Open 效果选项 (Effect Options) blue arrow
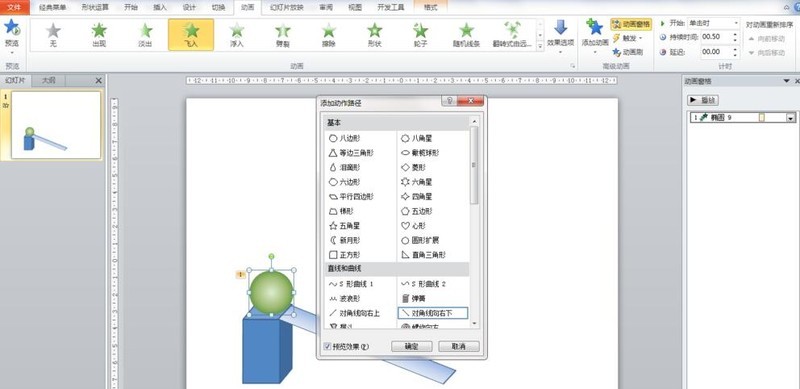800x389 pixels. 561,36
